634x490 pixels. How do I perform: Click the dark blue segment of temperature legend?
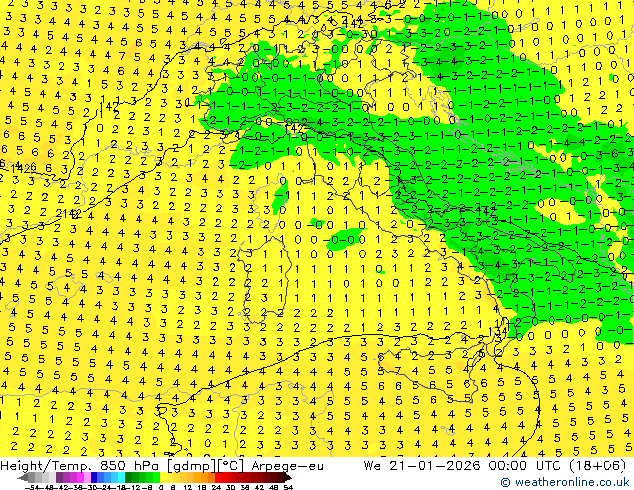tap(94, 478)
